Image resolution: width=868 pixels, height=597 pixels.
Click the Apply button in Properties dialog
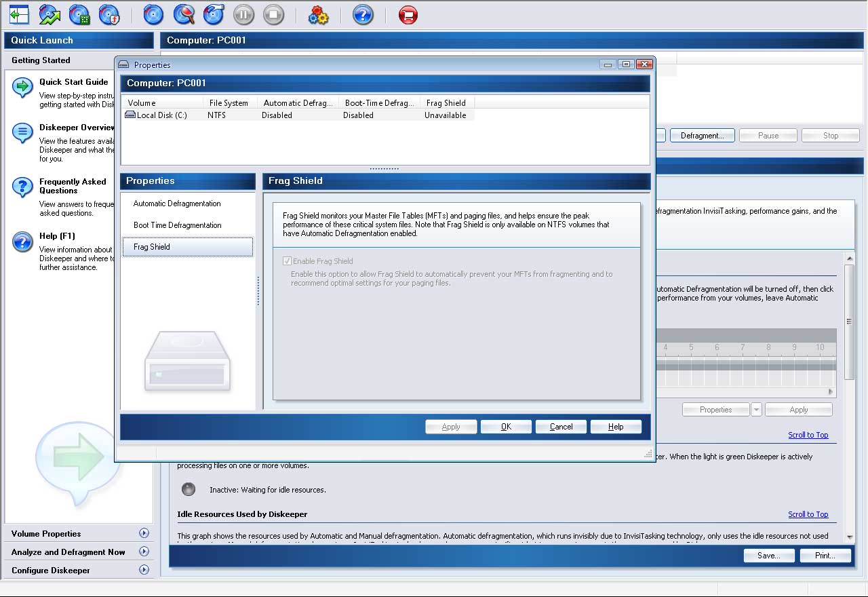click(x=451, y=427)
